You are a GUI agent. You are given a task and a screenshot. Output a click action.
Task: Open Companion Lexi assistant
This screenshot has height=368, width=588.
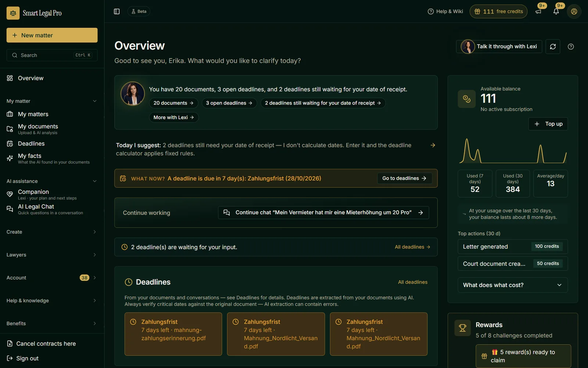click(x=52, y=195)
